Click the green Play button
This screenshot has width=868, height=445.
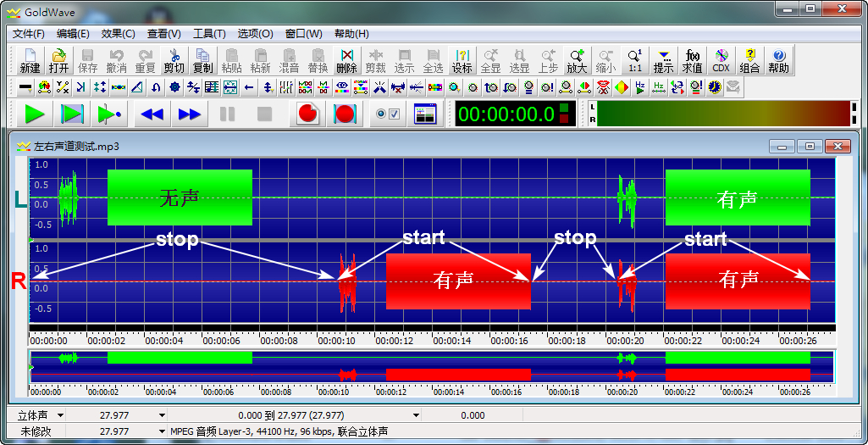[x=34, y=114]
